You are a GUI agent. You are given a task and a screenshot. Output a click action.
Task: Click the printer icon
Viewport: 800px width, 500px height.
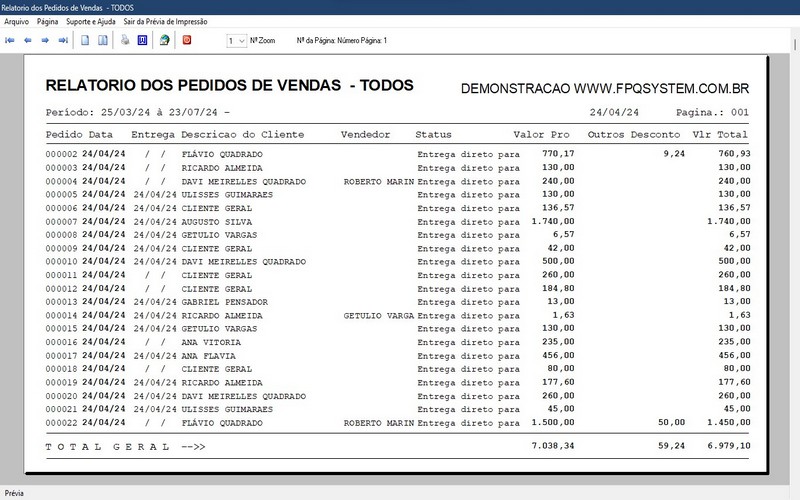pos(125,40)
